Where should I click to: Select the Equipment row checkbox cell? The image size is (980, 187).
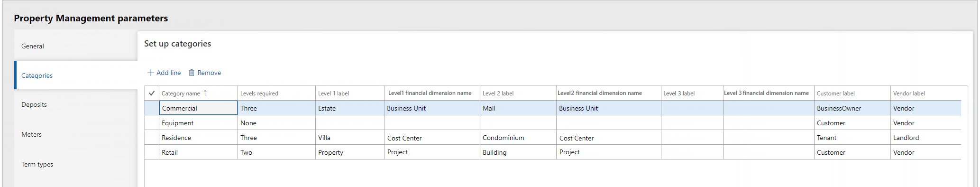(152, 122)
